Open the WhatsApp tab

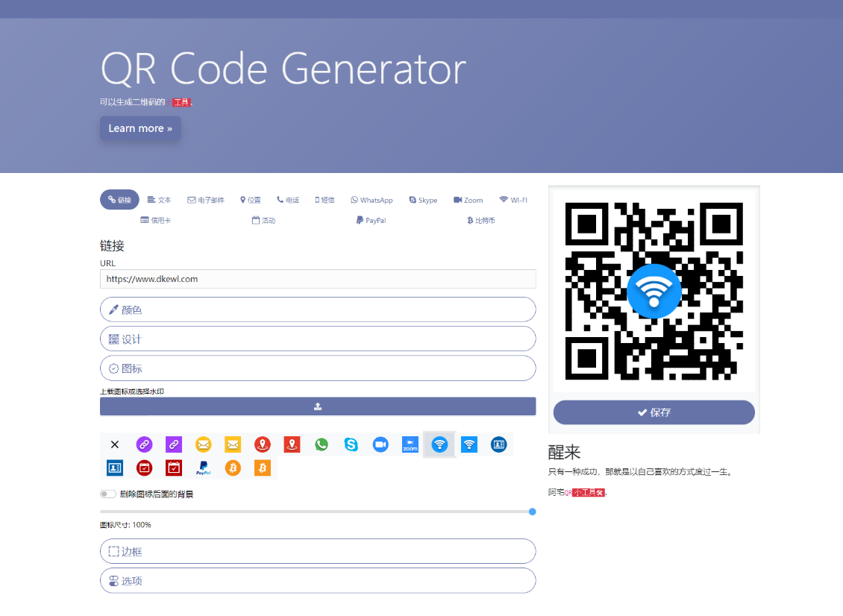point(372,200)
